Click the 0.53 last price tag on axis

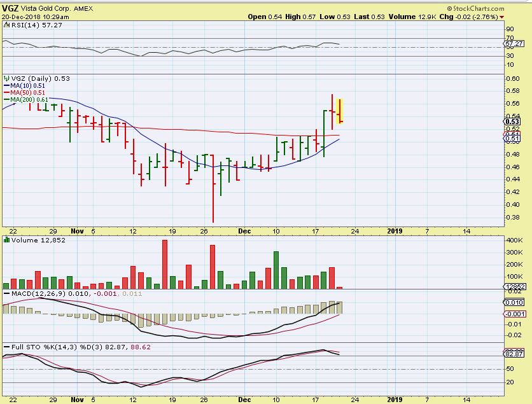(512, 122)
